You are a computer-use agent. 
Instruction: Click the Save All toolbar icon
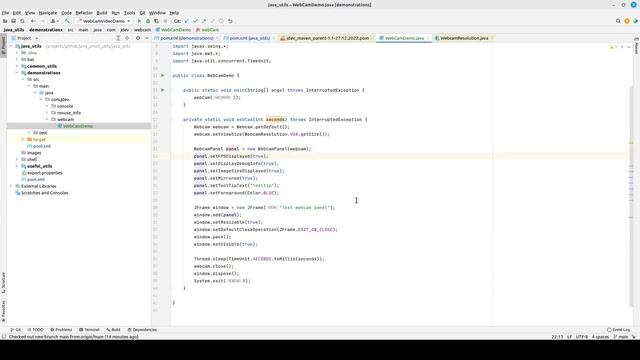pos(13,21)
